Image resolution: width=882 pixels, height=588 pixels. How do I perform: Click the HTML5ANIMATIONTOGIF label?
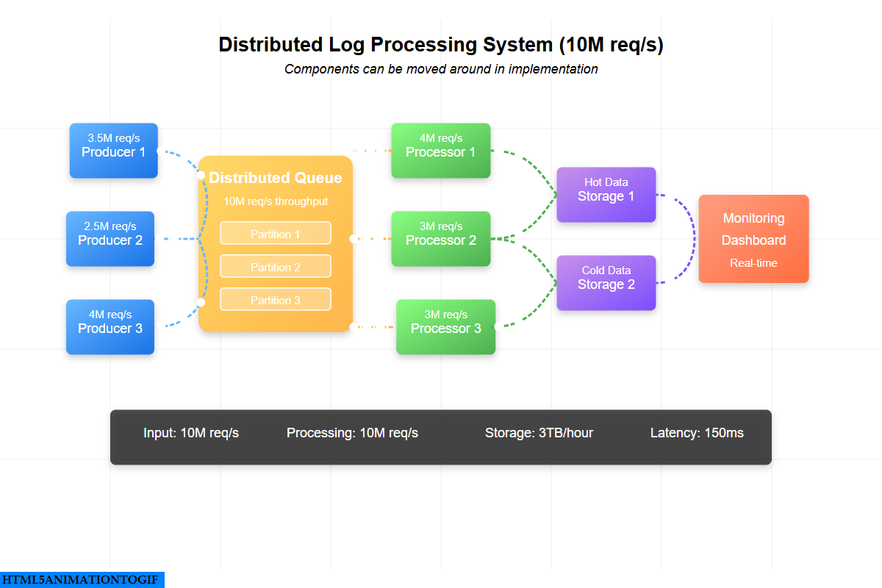[82, 580]
